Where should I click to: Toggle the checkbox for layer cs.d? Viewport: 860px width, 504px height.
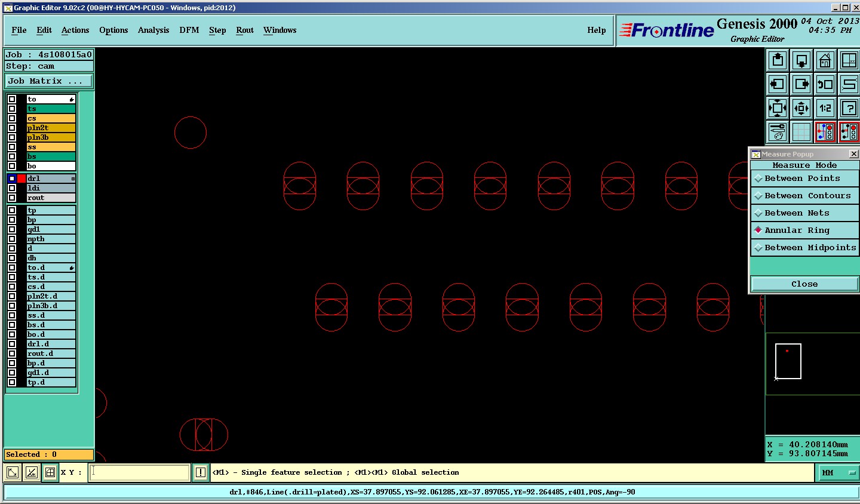point(12,287)
